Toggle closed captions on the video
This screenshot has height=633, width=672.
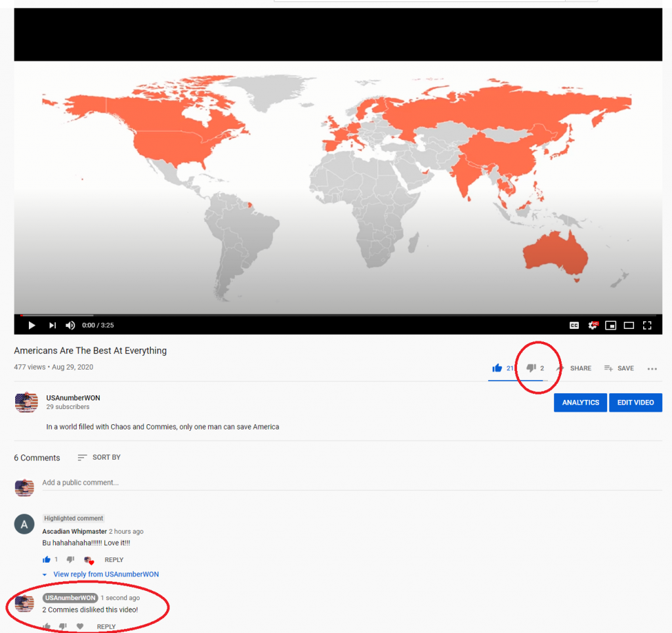tap(574, 326)
